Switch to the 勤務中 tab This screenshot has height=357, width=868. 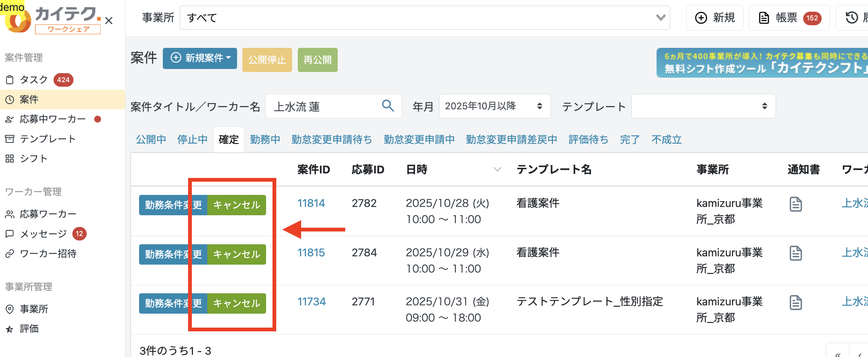point(265,139)
